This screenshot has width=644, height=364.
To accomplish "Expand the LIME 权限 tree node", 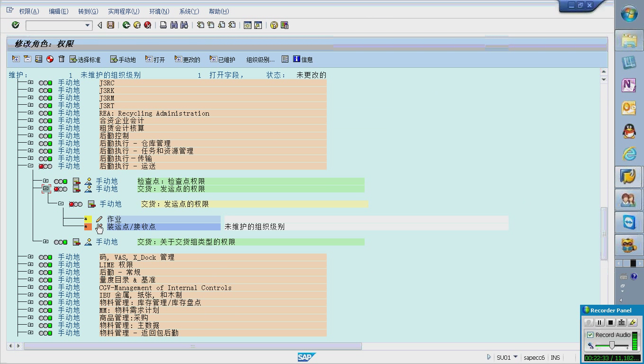I will pyautogui.click(x=30, y=264).
